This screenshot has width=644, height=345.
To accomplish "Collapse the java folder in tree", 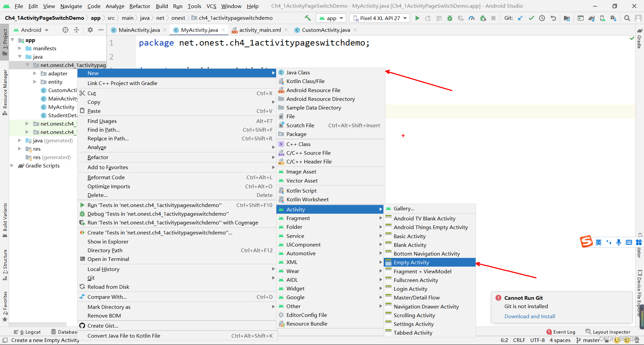I will (x=20, y=57).
